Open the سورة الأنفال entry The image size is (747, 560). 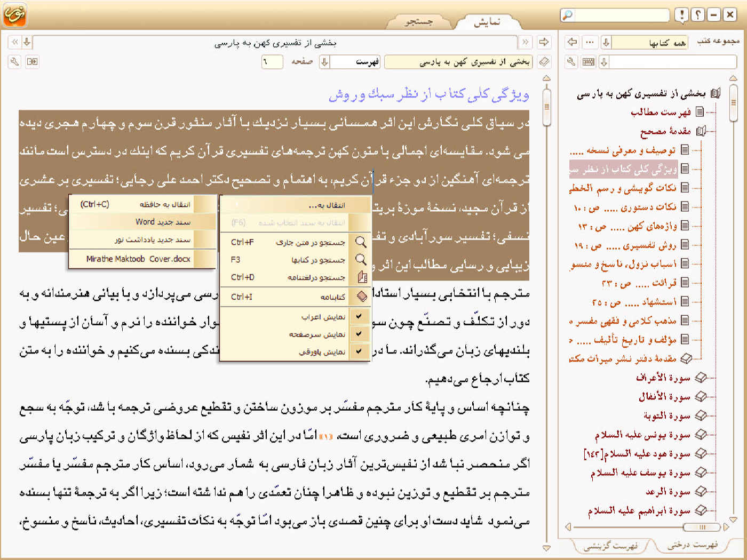point(664,397)
